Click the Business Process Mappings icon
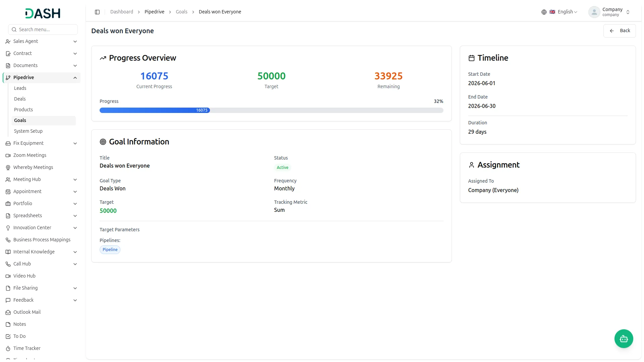 (8, 240)
